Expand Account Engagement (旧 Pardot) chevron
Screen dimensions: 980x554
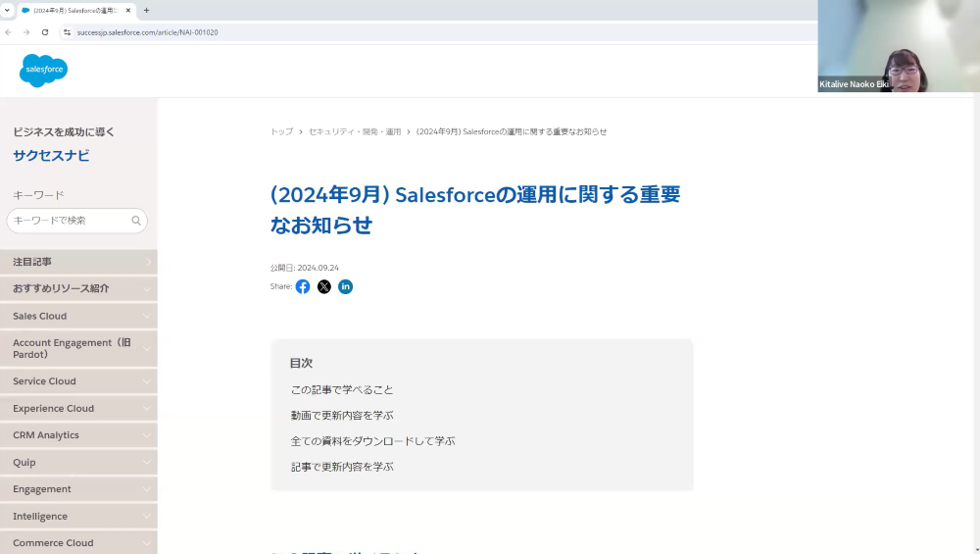pyautogui.click(x=147, y=349)
